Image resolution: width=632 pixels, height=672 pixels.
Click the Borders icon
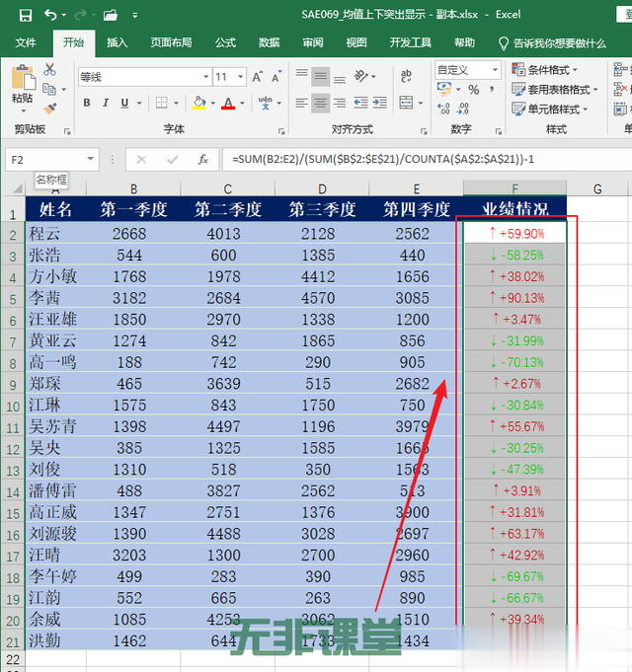pyautogui.click(x=162, y=103)
